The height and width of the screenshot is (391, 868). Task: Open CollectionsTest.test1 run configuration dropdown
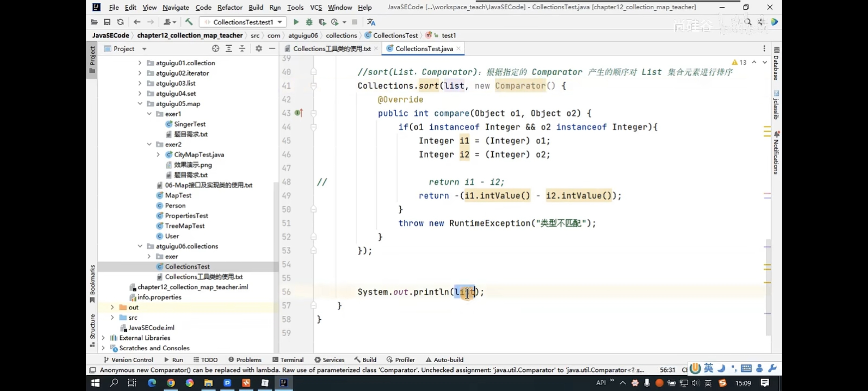(x=243, y=22)
